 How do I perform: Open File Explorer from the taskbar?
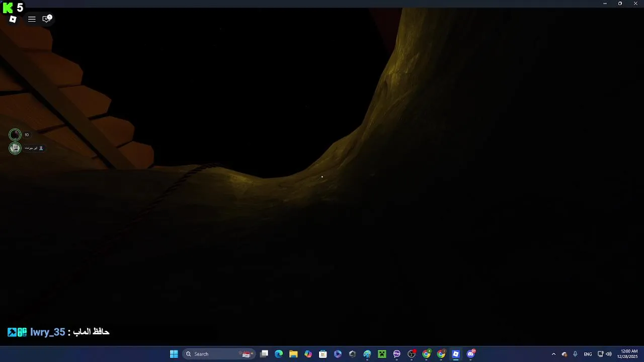[293, 354]
